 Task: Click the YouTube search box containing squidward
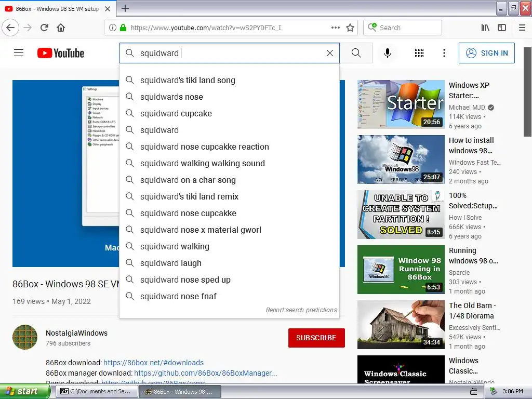229,53
